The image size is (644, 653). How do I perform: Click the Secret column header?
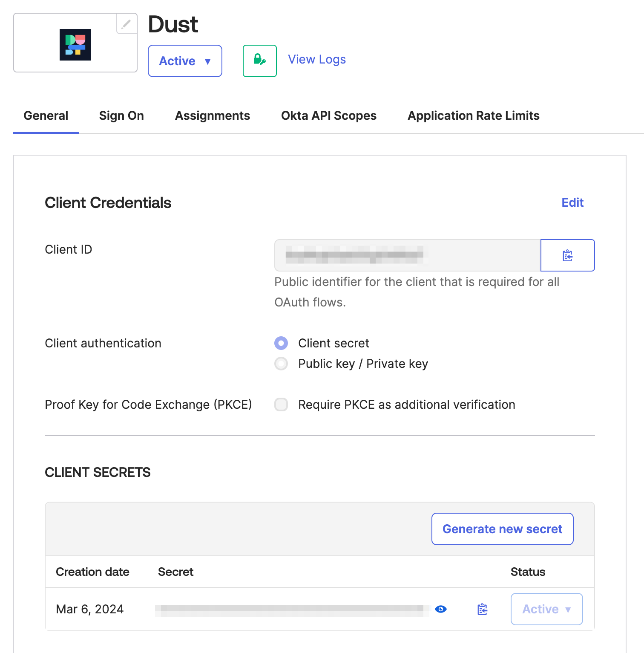pyautogui.click(x=176, y=572)
